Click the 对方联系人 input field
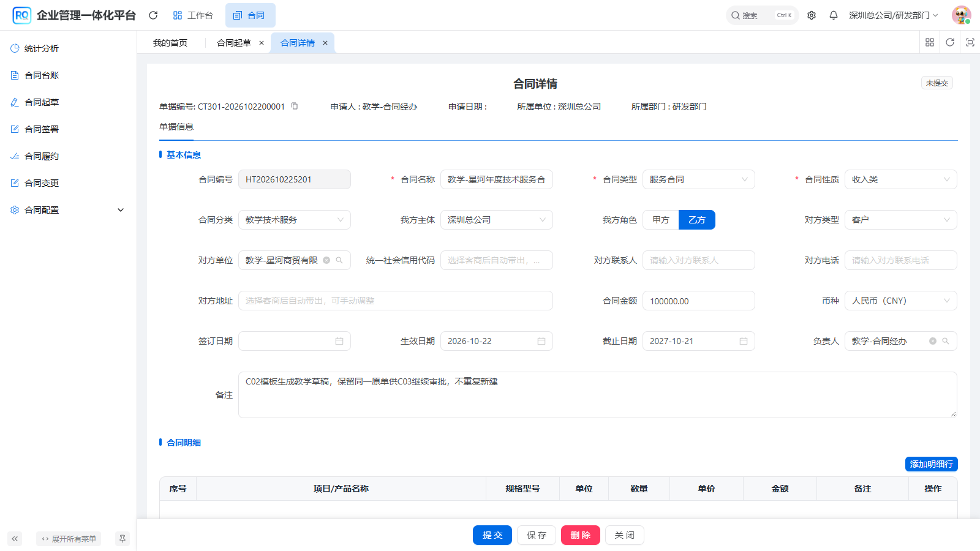 click(699, 260)
